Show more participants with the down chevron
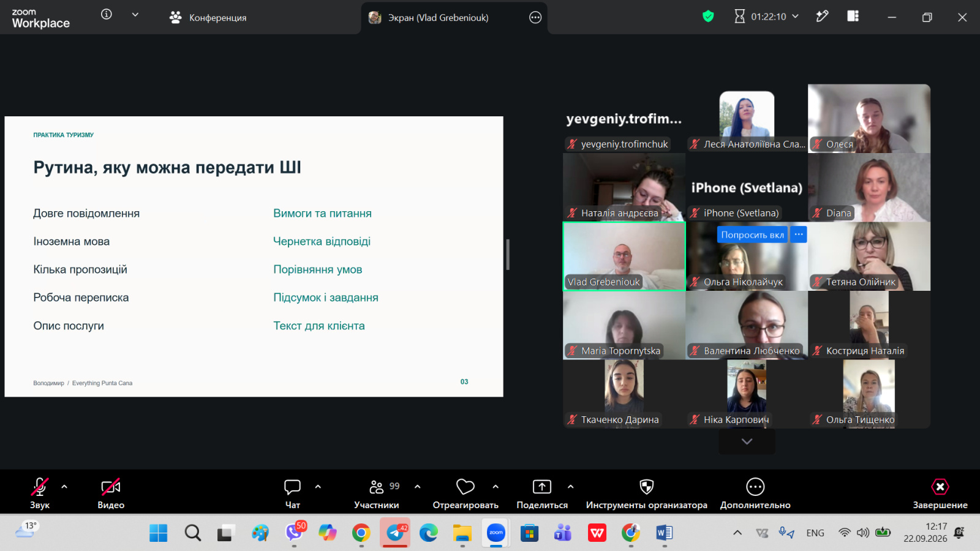 pos(747,441)
